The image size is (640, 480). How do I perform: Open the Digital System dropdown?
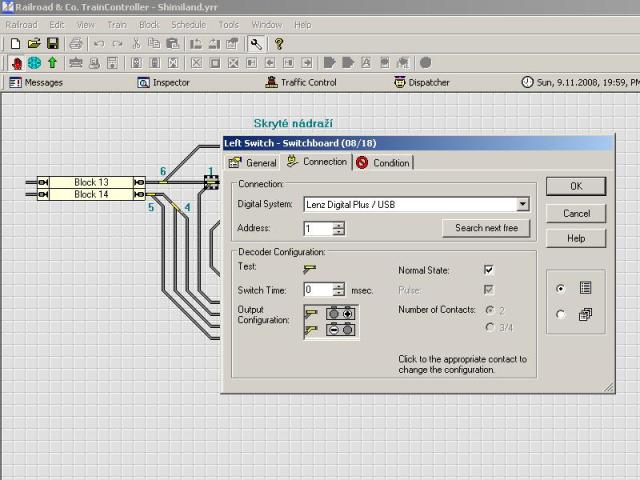[522, 204]
